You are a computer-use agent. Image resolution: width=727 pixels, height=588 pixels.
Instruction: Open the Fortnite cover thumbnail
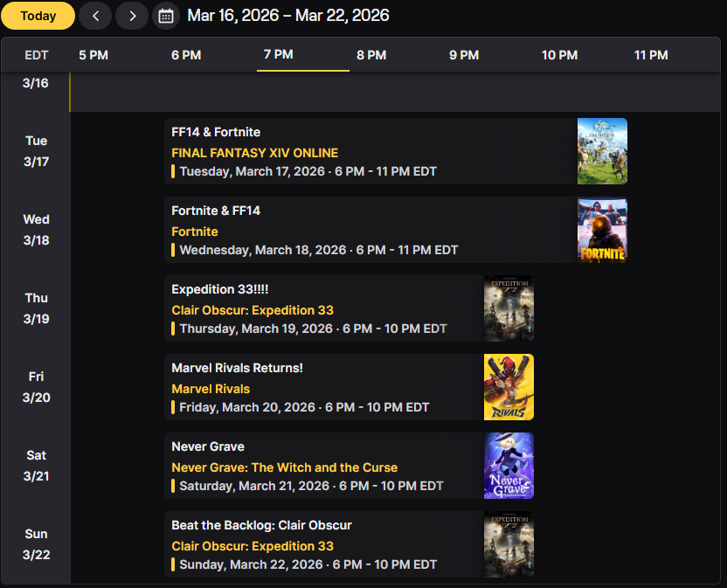pos(602,230)
